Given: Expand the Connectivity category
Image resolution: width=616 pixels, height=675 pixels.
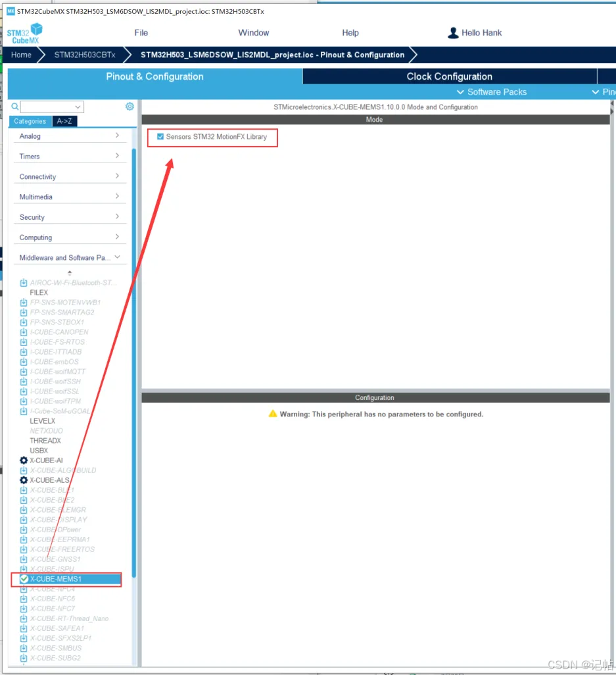Looking at the screenshot, I should coord(70,177).
